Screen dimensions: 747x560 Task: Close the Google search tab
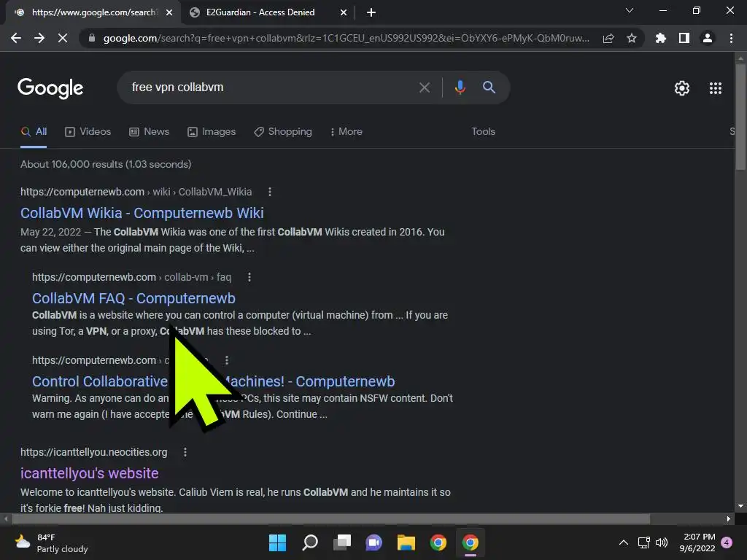coord(169,12)
